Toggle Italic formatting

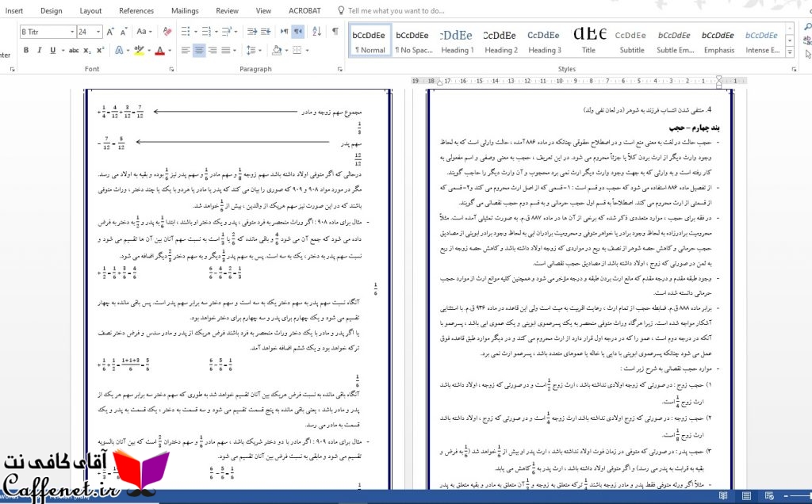(40, 50)
